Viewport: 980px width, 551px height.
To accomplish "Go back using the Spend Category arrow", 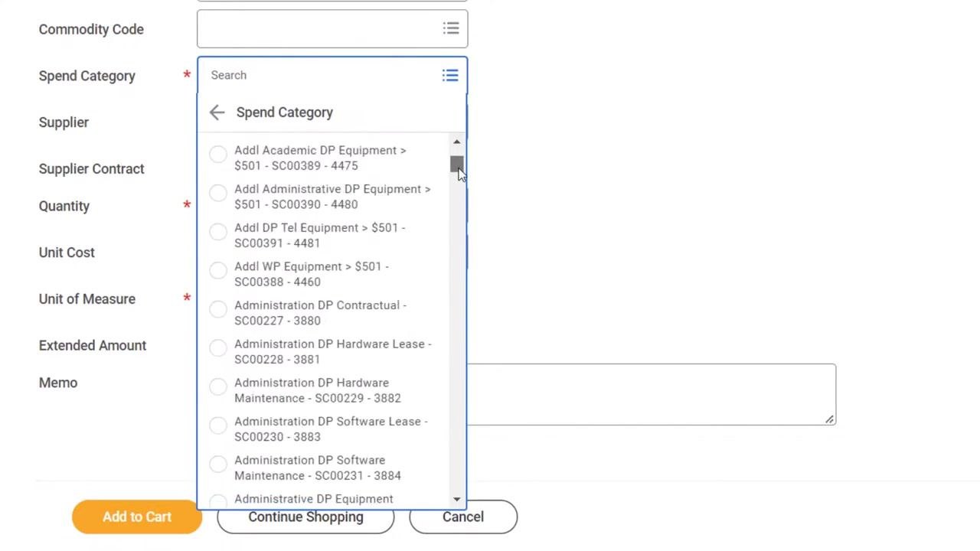I will point(217,112).
